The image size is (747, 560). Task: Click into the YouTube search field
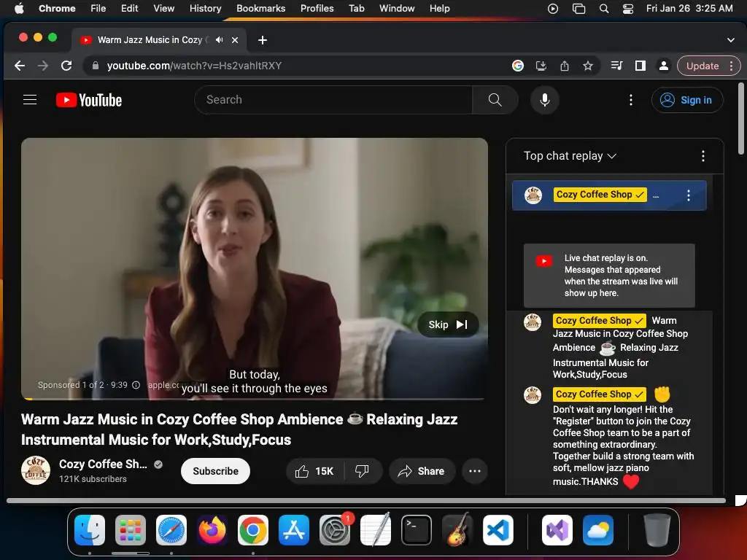pos(333,100)
